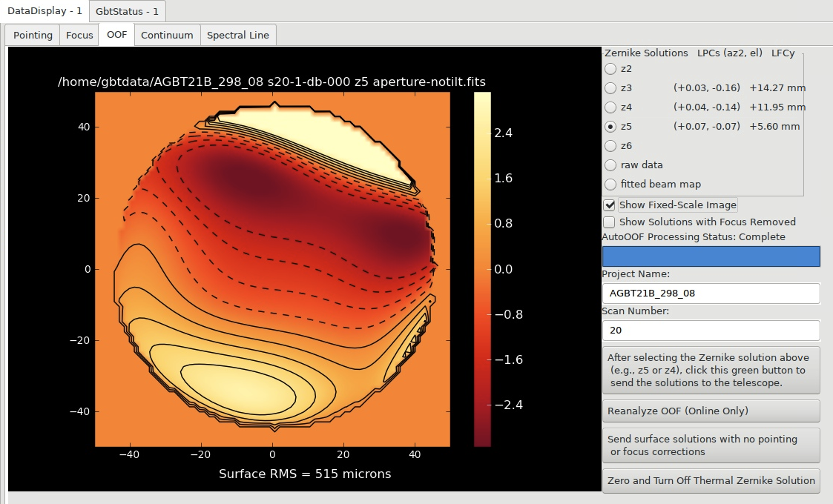The height and width of the screenshot is (504, 833).
Task: Click the Scan Number: label
Action: [x=636, y=311]
